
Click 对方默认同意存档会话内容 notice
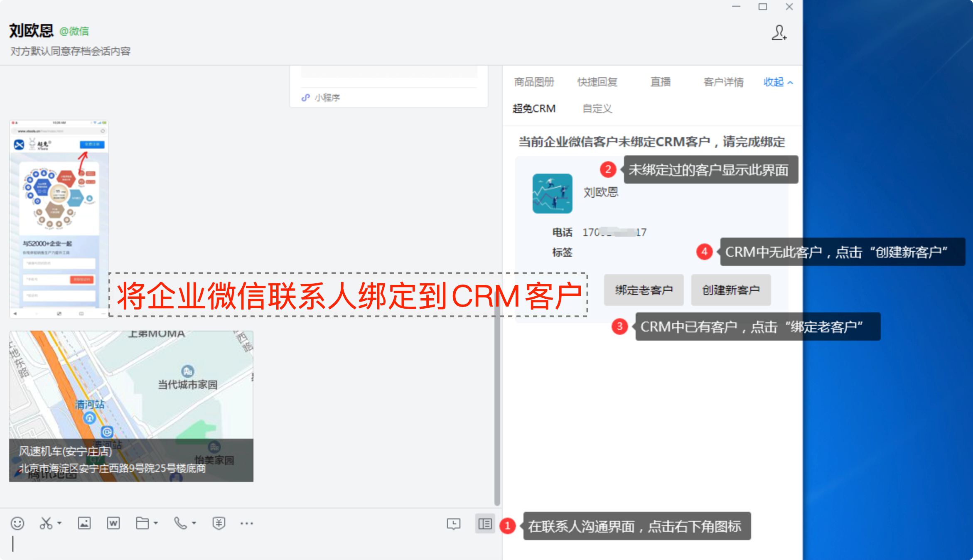click(x=71, y=51)
